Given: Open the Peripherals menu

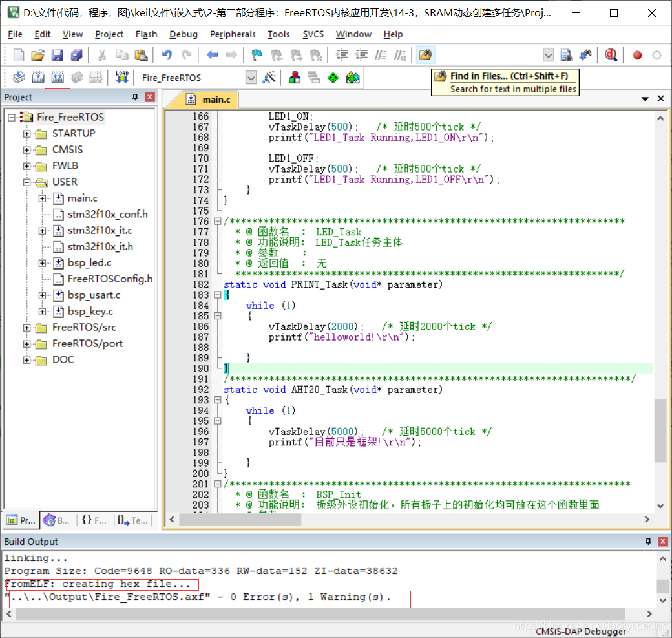Looking at the screenshot, I should coord(233,34).
